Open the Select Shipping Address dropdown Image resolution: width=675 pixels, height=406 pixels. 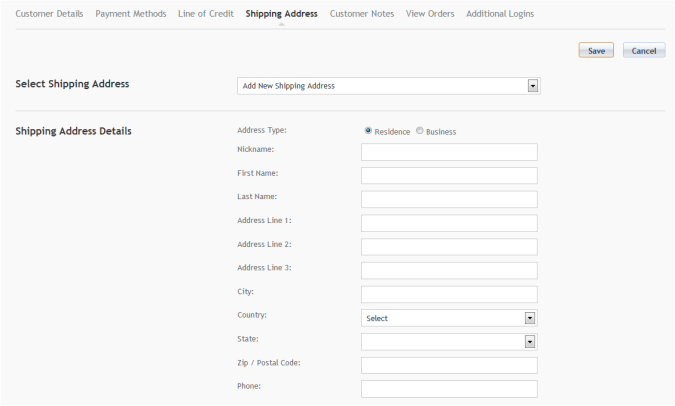tap(389, 86)
